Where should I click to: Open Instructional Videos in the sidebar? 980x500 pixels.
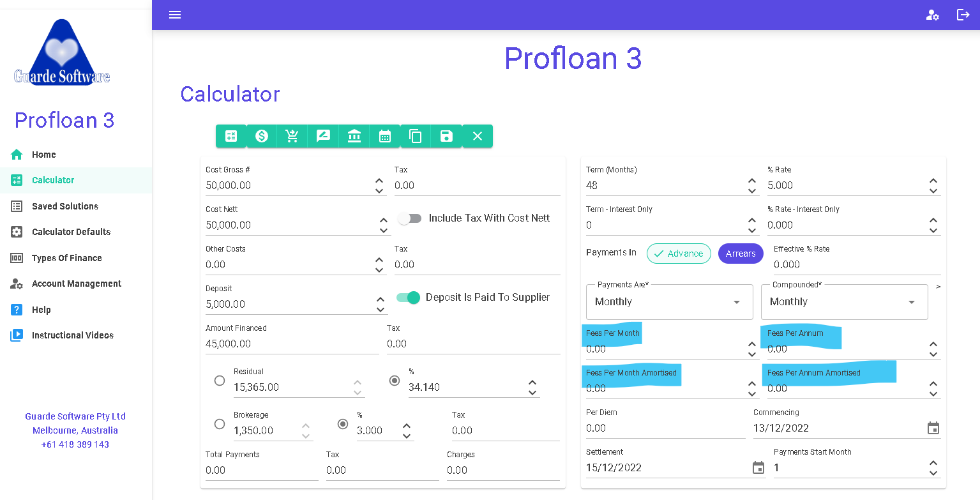click(x=76, y=335)
